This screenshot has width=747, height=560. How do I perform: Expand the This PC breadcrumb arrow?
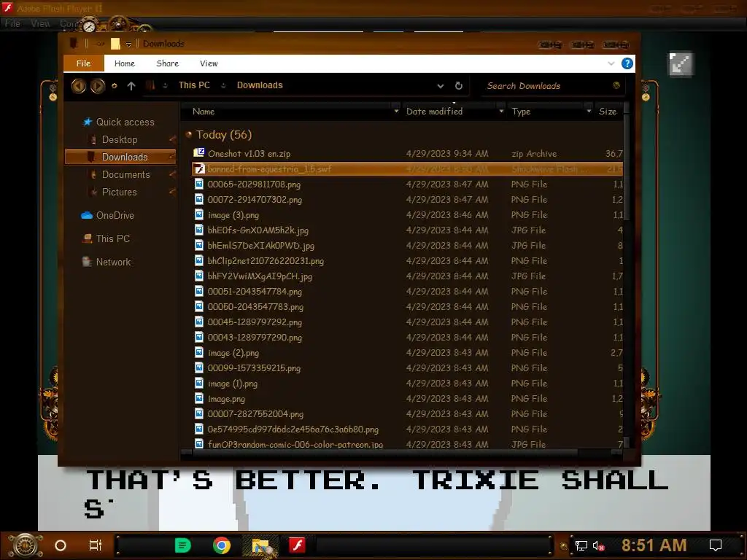(x=223, y=86)
